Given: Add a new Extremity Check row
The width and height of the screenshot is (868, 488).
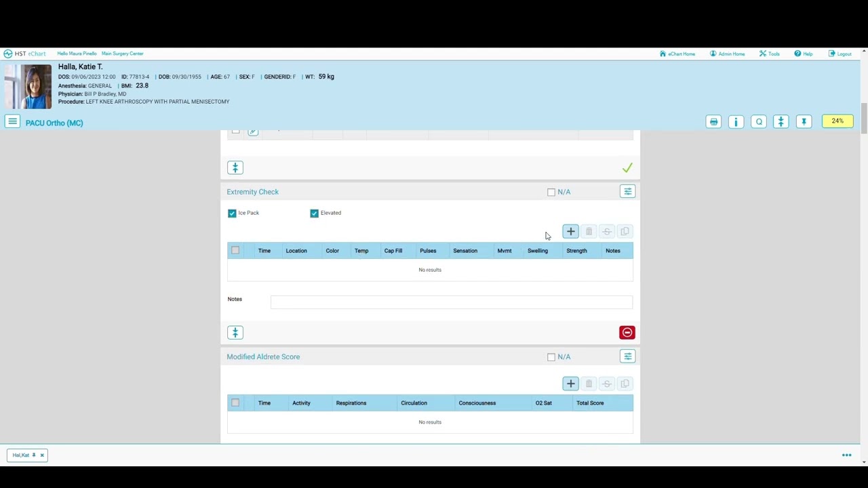Looking at the screenshot, I should click(x=570, y=232).
